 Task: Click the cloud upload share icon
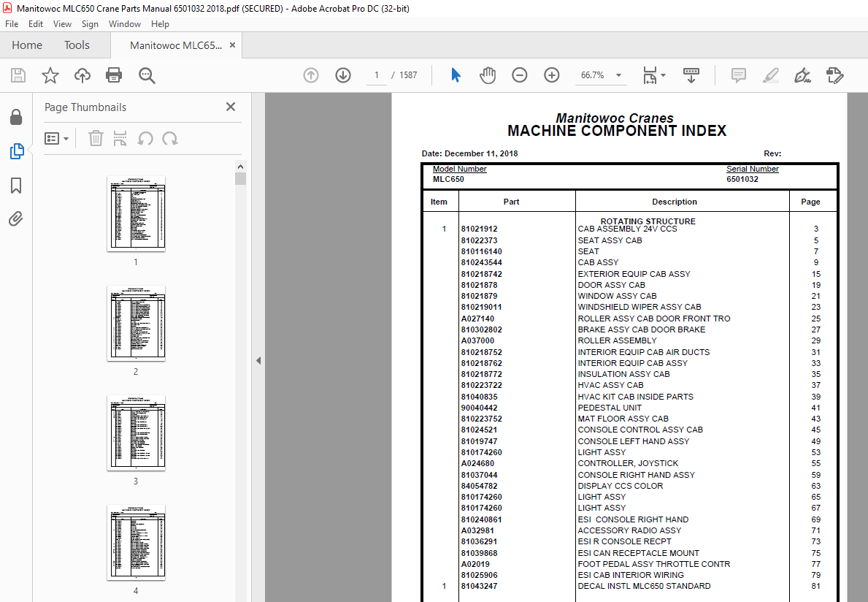coord(82,75)
